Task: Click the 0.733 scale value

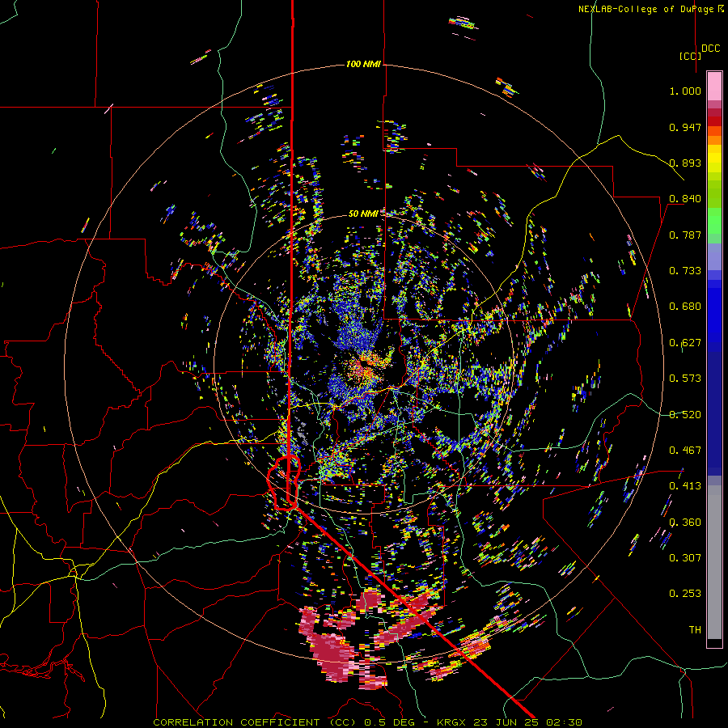Action: pyautogui.click(x=685, y=271)
